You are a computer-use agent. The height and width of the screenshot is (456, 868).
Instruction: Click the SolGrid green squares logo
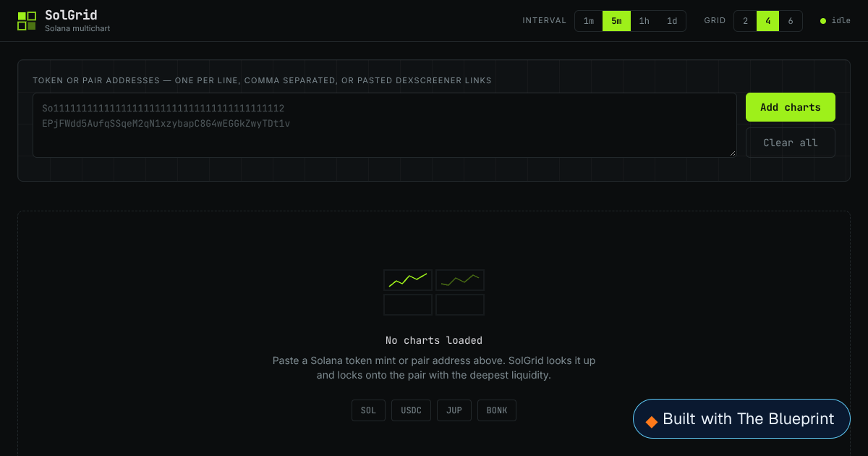pyautogui.click(x=27, y=21)
